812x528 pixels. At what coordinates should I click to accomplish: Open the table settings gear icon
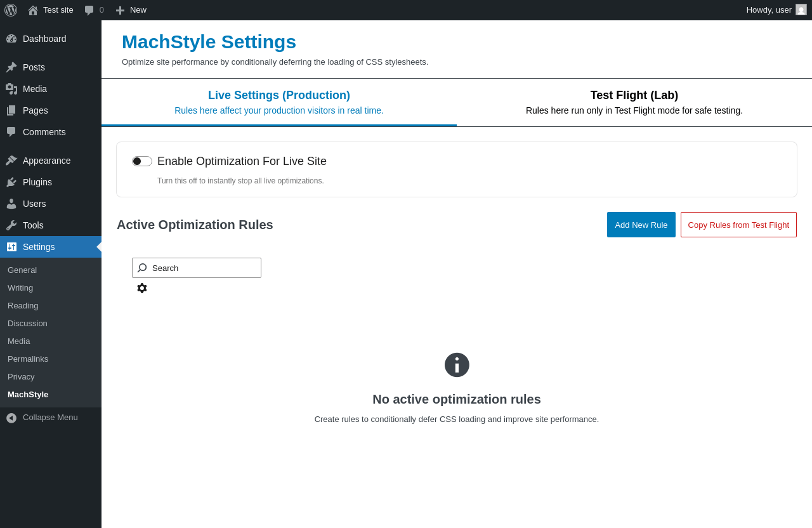[142, 288]
